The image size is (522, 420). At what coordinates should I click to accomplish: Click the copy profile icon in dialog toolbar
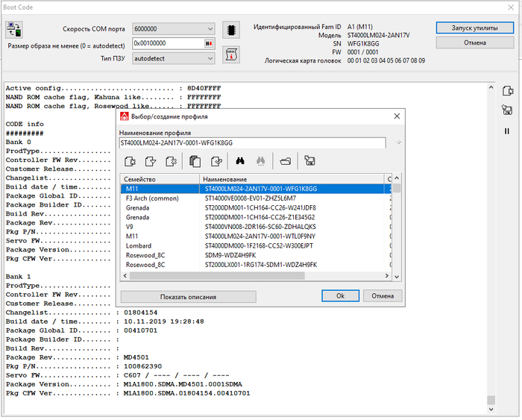[x=195, y=160]
